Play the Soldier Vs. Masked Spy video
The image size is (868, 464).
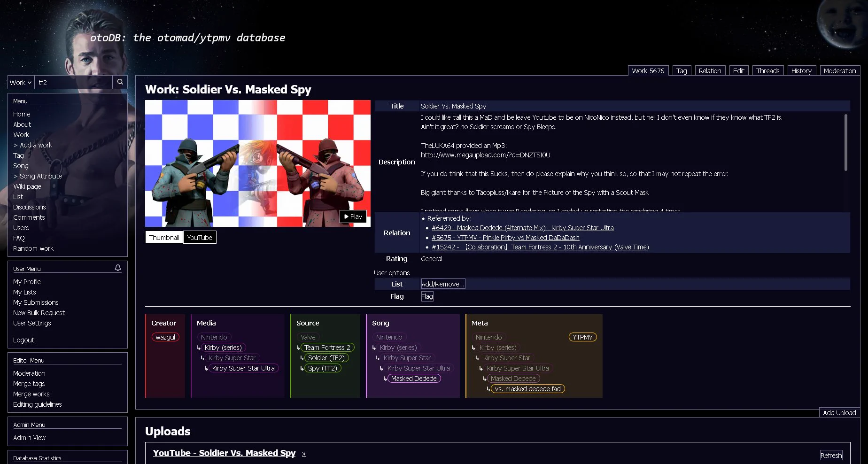353,217
